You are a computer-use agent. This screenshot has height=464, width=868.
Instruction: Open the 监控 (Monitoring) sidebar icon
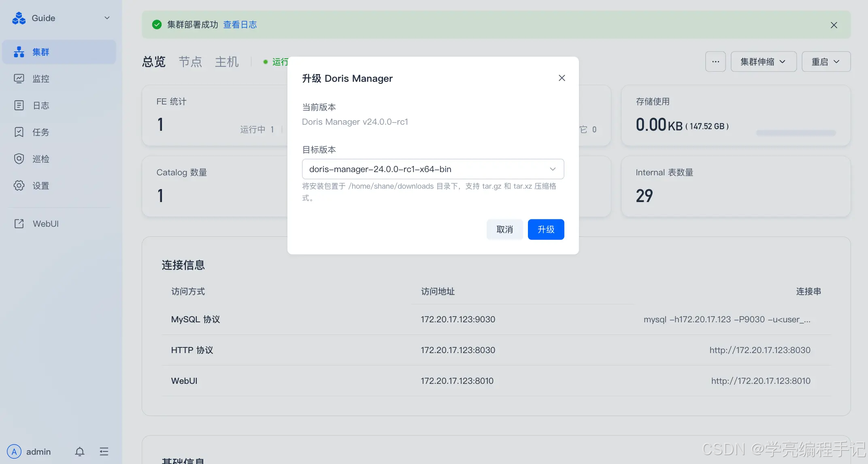pos(19,79)
